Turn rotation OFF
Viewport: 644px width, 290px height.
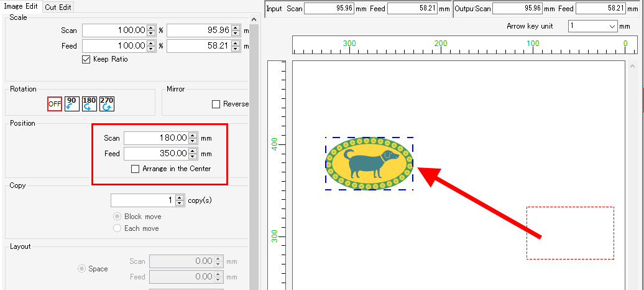click(55, 104)
